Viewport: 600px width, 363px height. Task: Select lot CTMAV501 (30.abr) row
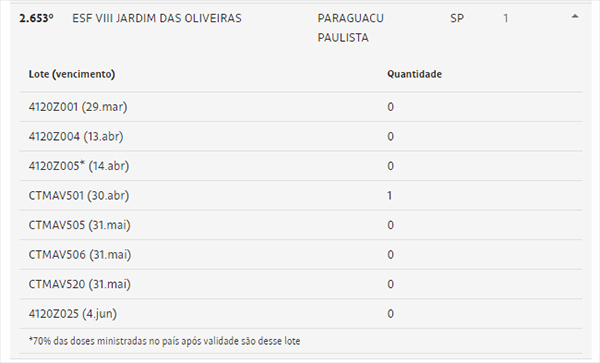click(x=301, y=195)
